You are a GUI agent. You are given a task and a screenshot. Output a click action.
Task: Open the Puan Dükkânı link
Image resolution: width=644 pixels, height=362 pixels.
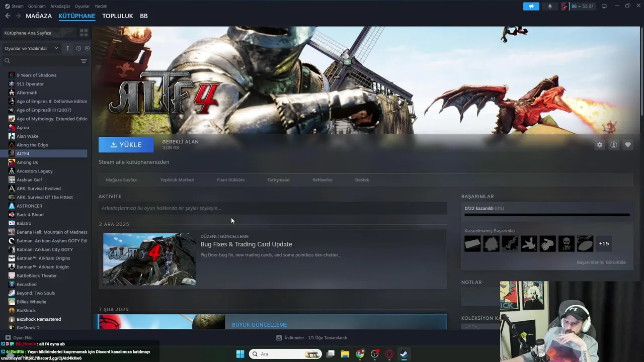(230, 179)
